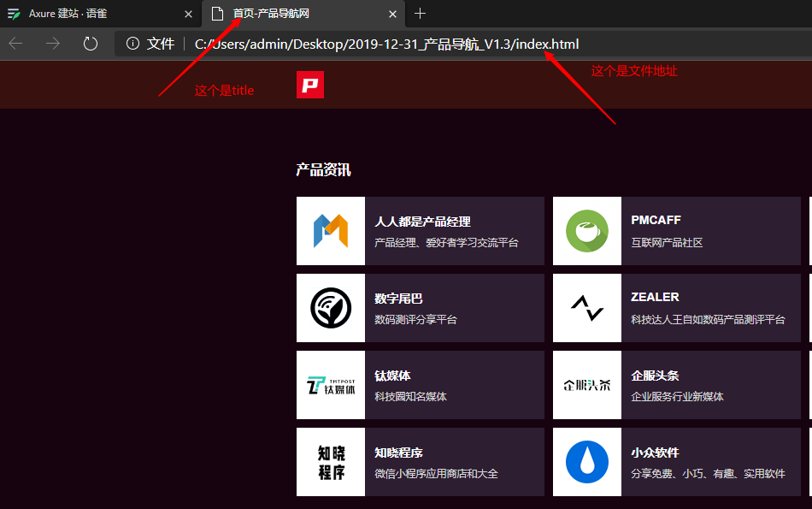Image resolution: width=812 pixels, height=509 pixels.
Task: Open the 企服头条 link title
Action: click(655, 376)
